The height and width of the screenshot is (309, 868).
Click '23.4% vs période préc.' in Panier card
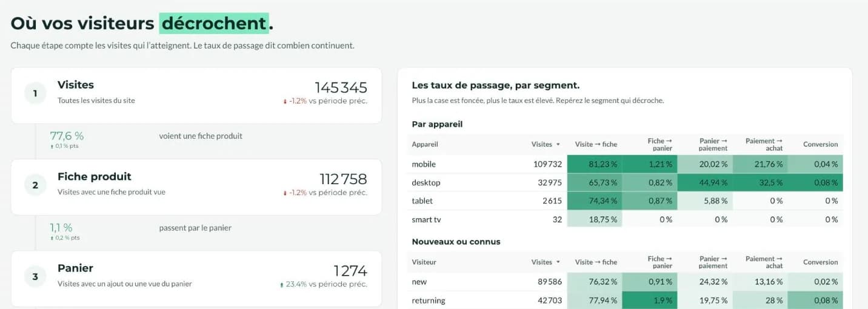point(323,284)
